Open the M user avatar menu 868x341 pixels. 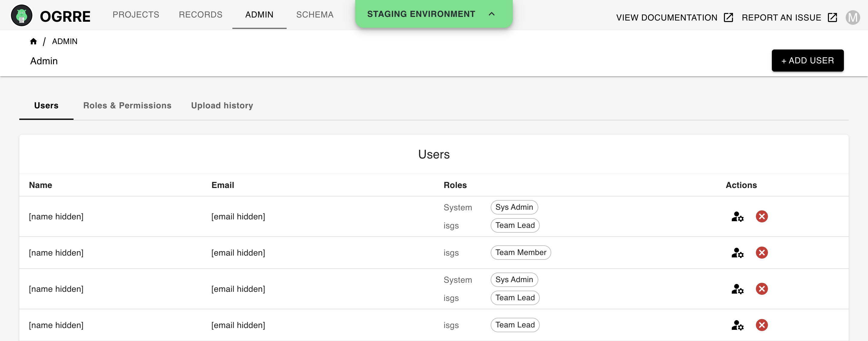click(x=853, y=17)
